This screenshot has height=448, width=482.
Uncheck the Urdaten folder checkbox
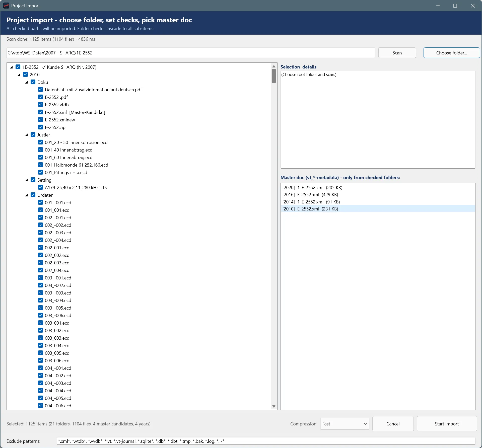click(x=33, y=195)
